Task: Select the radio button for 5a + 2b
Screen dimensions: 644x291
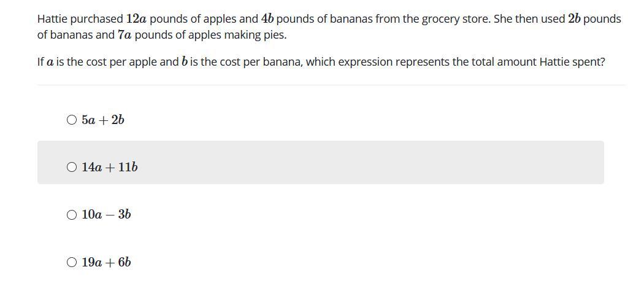Action: click(72, 120)
